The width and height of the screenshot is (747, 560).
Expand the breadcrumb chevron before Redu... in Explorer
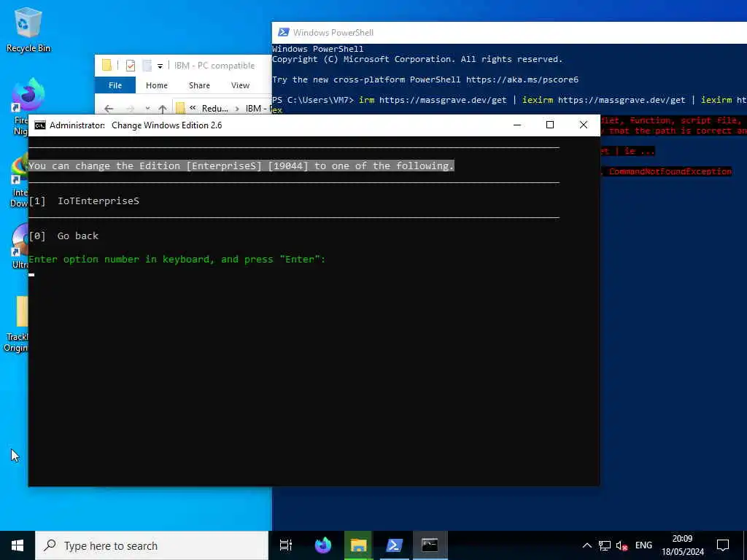click(193, 108)
